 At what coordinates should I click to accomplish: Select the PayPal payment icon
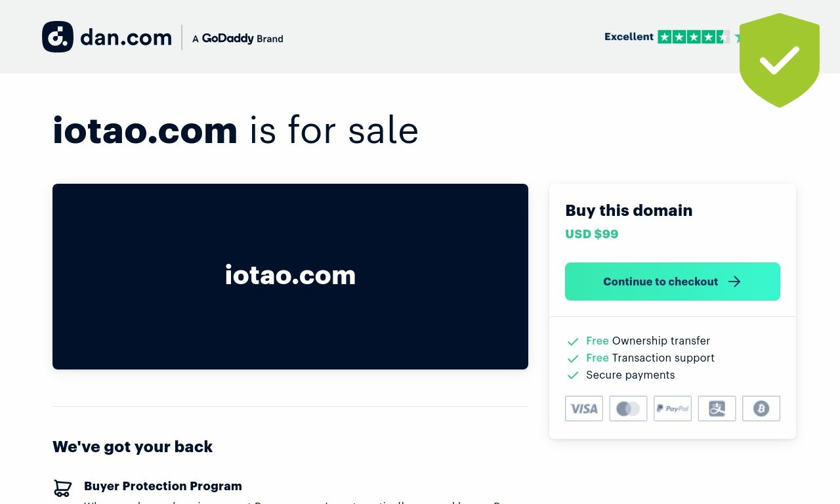tap(673, 408)
